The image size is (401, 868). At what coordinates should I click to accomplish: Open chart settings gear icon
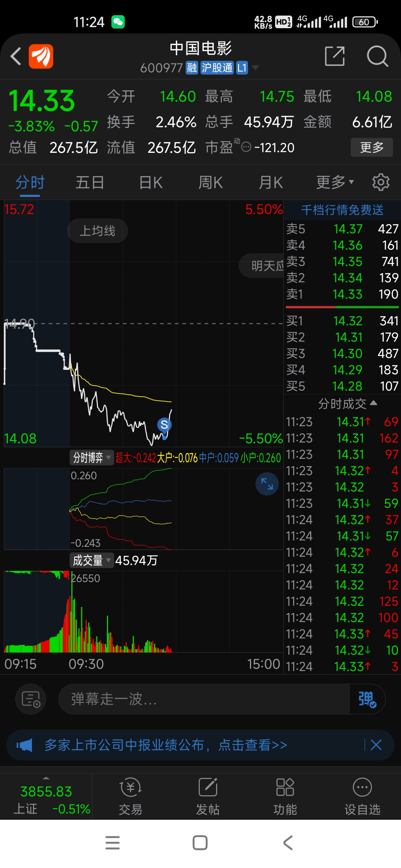(381, 182)
